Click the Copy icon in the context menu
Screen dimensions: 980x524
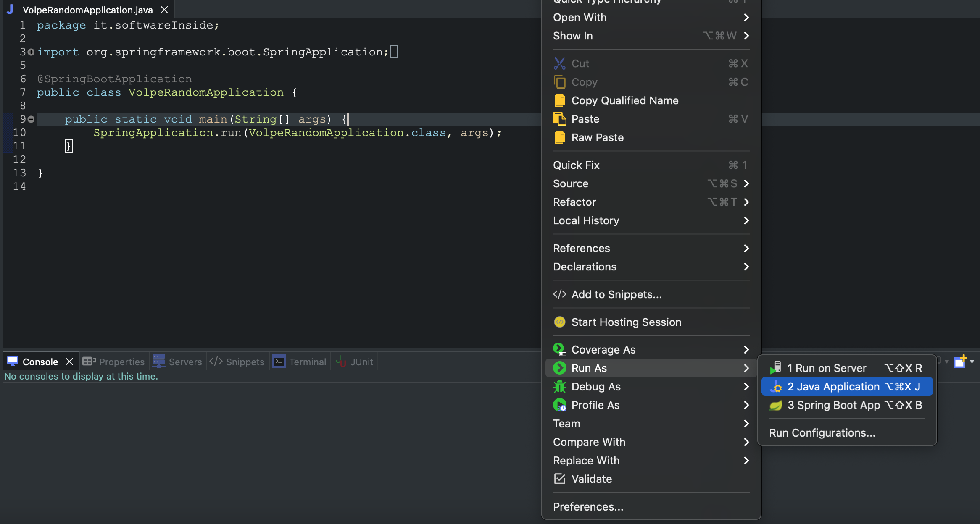[561, 82]
